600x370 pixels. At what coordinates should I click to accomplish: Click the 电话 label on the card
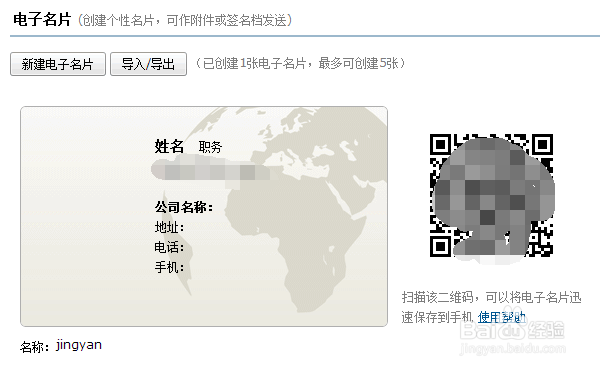169,247
